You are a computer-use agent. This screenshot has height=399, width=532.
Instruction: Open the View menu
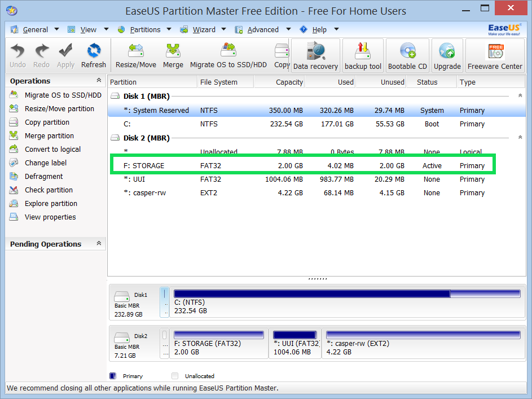pos(88,30)
